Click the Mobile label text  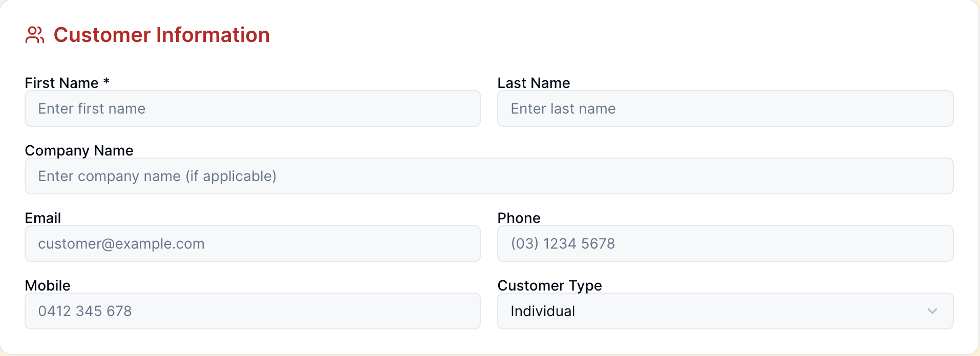[x=48, y=285]
